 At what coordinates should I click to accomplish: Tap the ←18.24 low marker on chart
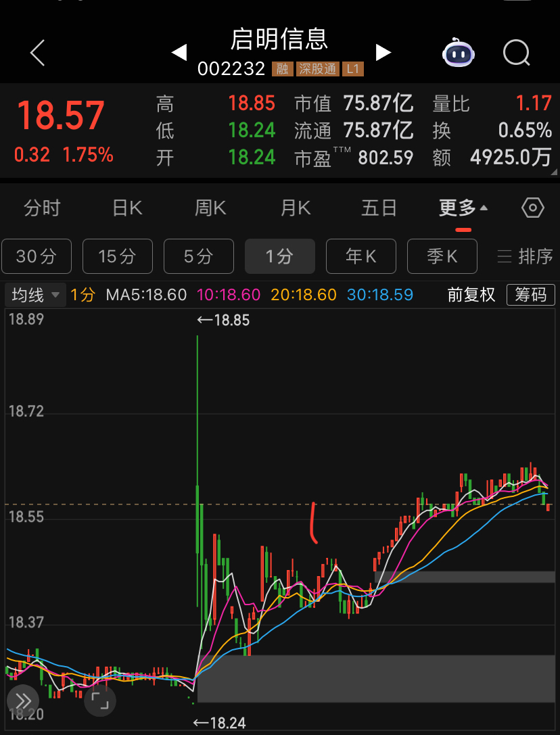click(220, 723)
